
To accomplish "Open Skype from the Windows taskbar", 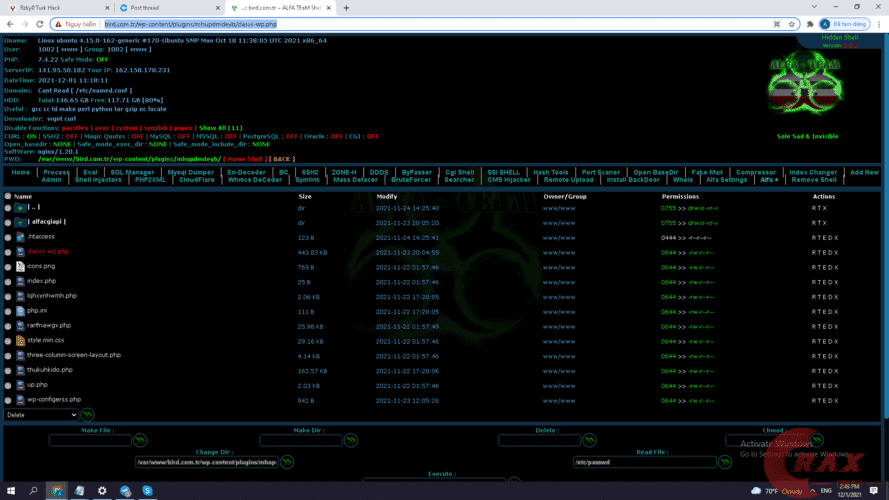I will 148,491.
